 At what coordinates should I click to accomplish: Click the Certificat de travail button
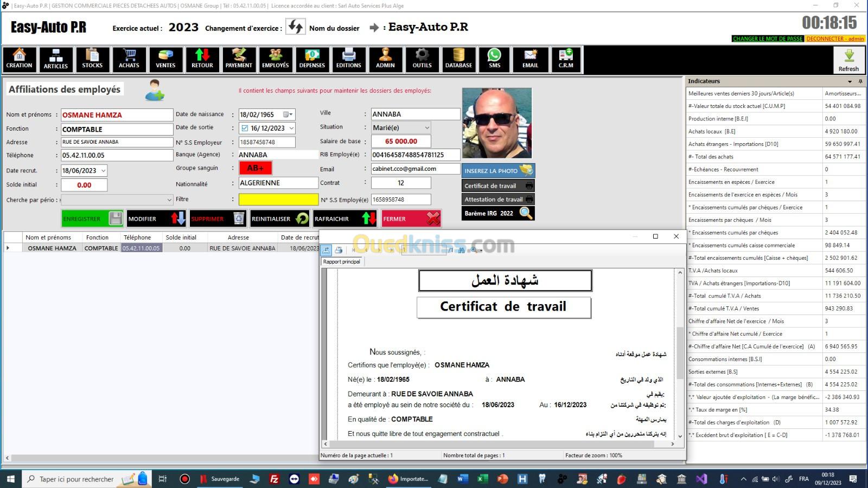497,185
